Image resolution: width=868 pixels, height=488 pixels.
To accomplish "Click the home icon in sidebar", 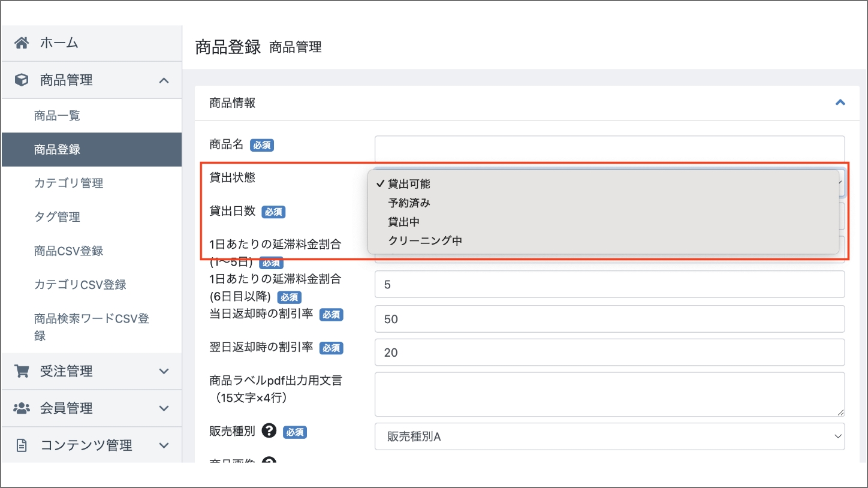I will point(22,43).
